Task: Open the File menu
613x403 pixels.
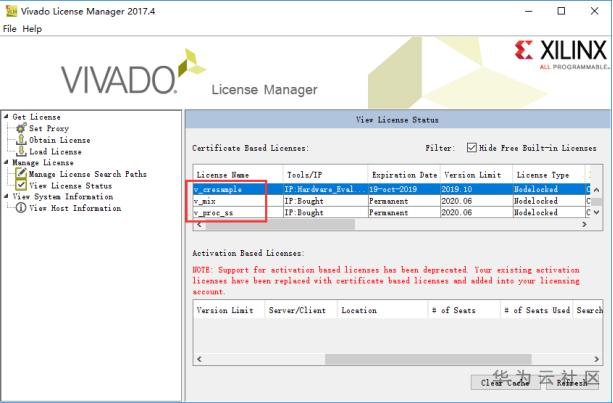Action: (x=10, y=29)
